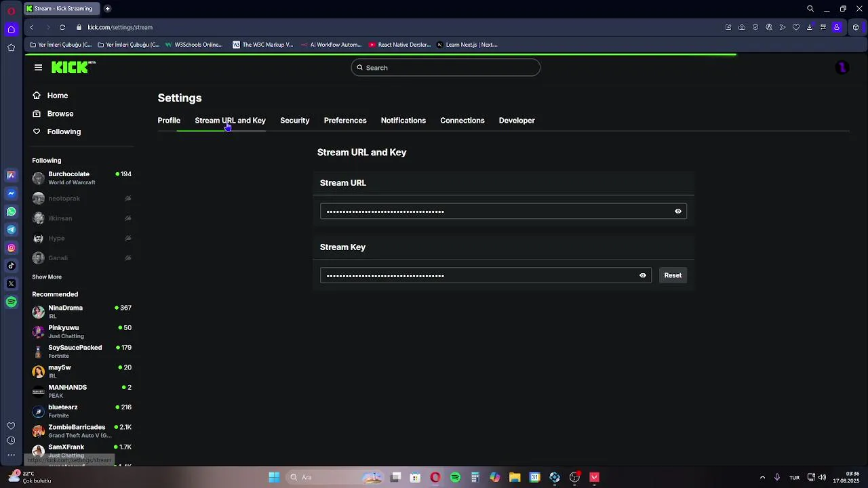
Task: Open Spotify from Windows taskbar
Action: (x=455, y=477)
